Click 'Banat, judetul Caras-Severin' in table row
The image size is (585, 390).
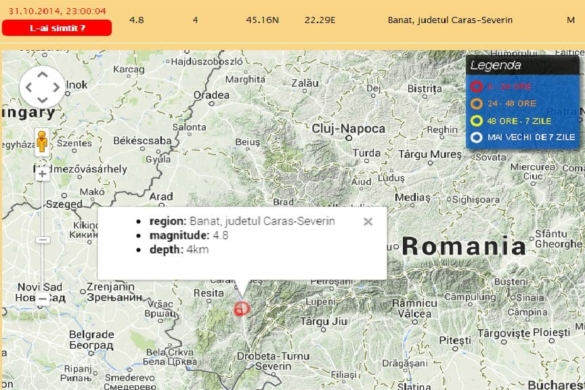[450, 20]
